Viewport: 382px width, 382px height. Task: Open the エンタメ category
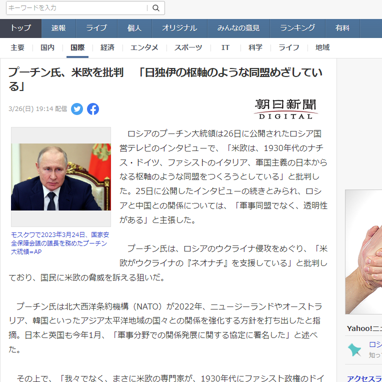tap(144, 48)
